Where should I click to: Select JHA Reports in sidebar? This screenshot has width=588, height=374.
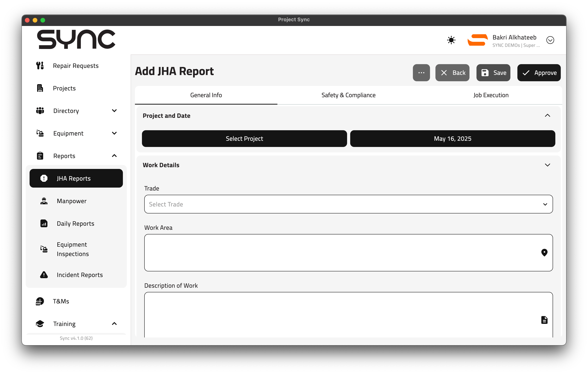point(76,178)
